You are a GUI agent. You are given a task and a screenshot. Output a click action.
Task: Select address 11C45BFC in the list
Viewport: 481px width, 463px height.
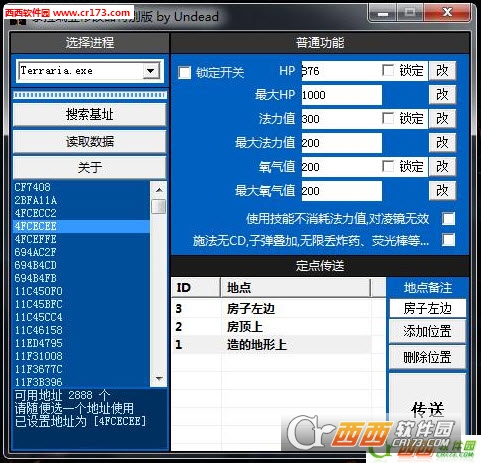tap(81, 304)
